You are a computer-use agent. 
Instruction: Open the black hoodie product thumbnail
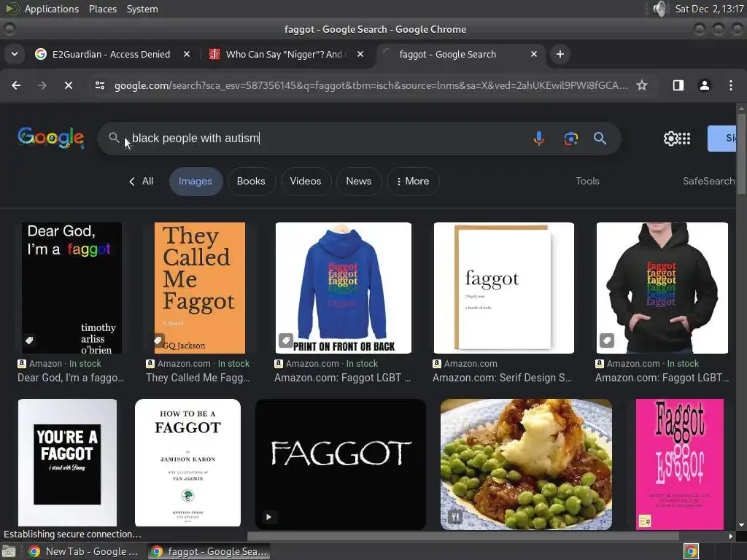pos(662,287)
